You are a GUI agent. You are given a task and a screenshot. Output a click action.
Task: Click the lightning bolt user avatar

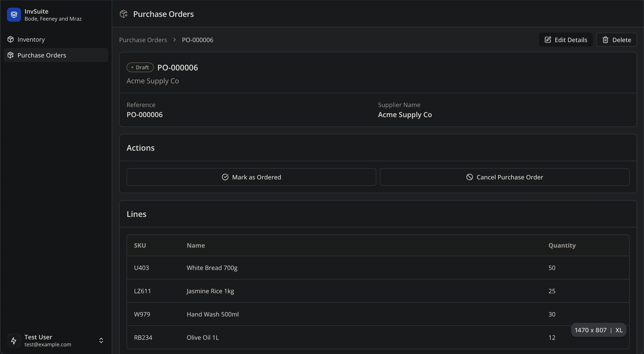[14, 340]
